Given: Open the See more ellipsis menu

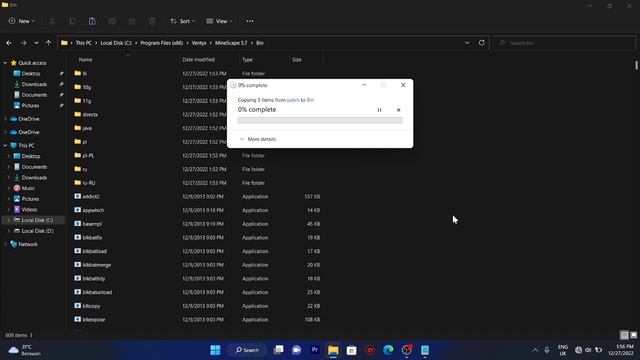Looking at the screenshot, I should point(250,21).
